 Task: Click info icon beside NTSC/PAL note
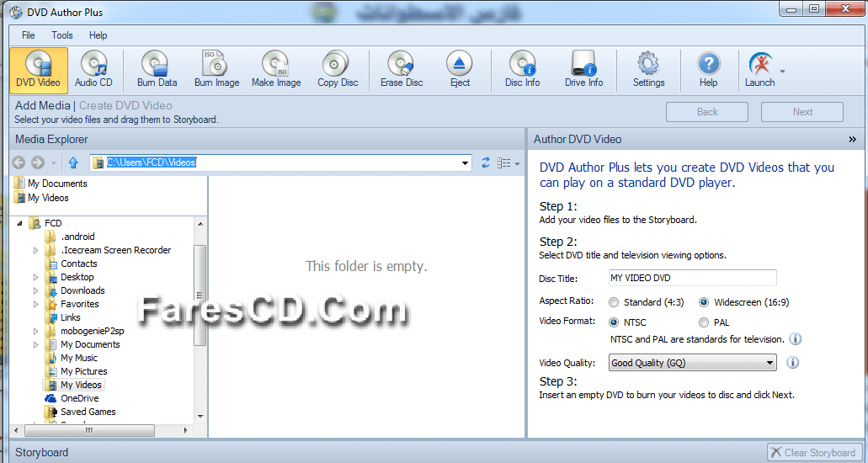795,339
